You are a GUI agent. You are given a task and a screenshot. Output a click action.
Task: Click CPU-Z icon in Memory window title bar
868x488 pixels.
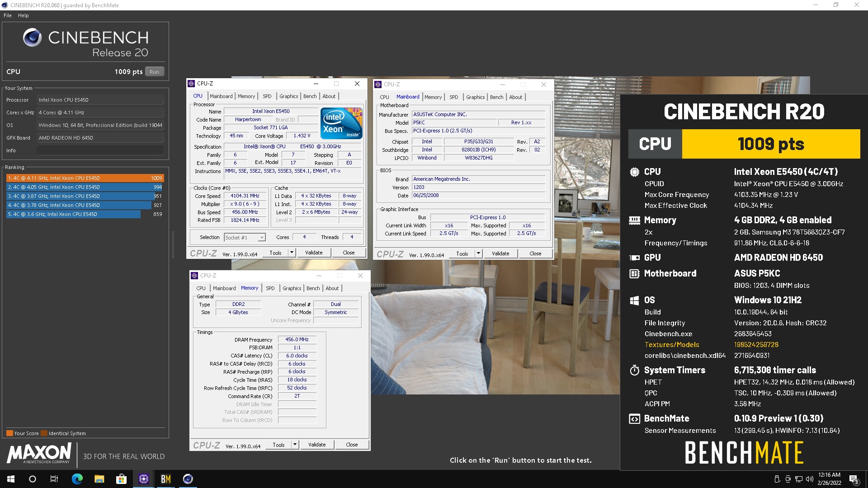click(x=194, y=276)
